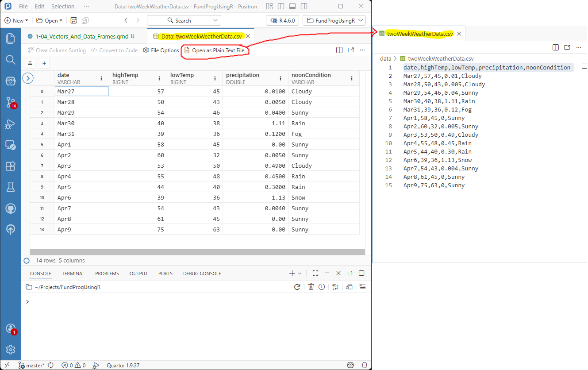588x370 pixels.
Task: Clear the console with trash icon
Action: click(x=311, y=287)
